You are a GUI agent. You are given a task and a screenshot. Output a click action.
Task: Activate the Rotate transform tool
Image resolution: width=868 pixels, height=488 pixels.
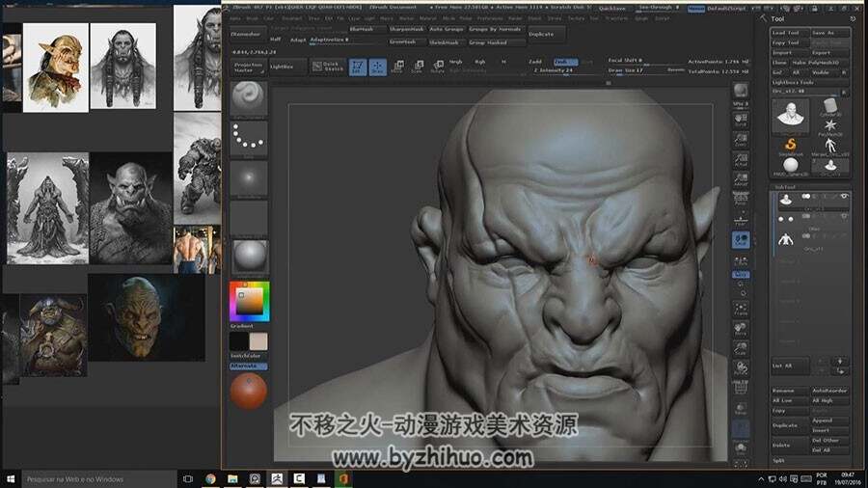[437, 67]
